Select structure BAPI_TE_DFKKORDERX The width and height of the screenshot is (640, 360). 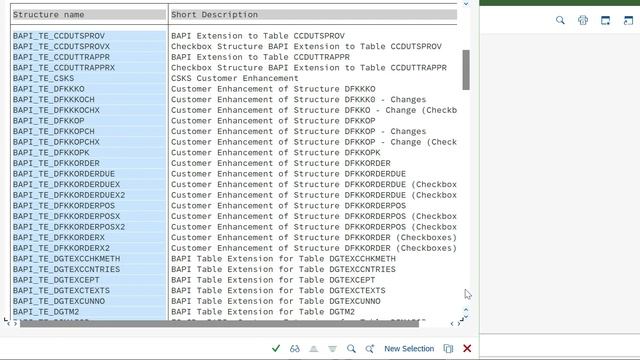tap(59, 238)
